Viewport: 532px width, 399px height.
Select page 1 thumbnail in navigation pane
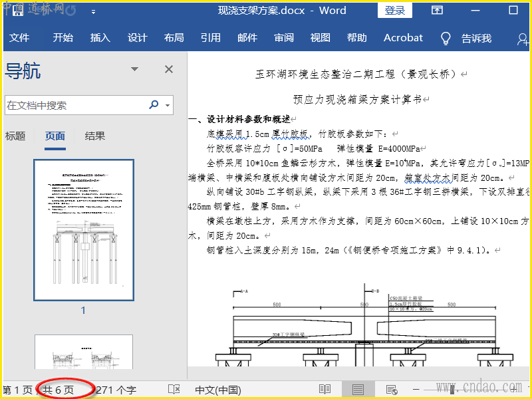point(84,230)
